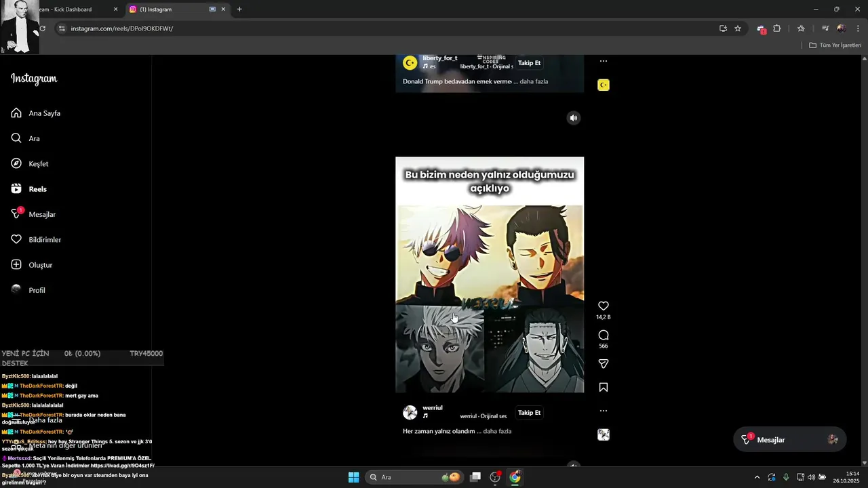Viewport: 868px width, 488px height.
Task: Open extension with red badge
Action: pos(762,29)
